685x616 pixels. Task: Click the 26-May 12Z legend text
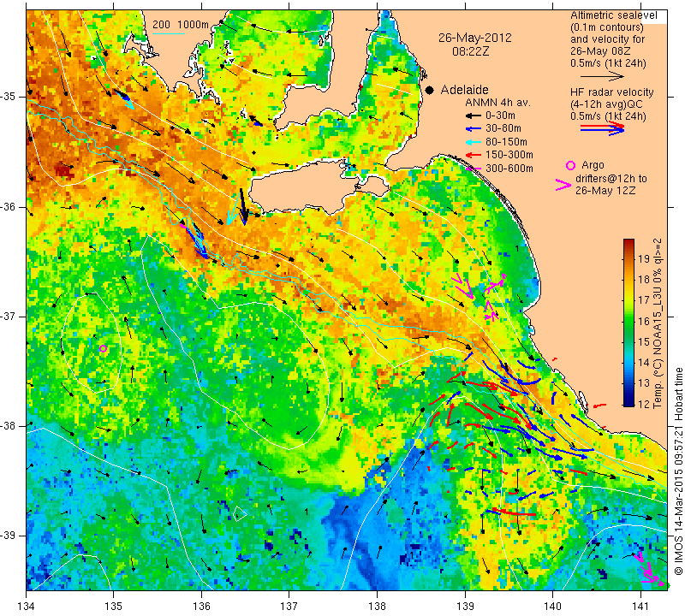605,191
